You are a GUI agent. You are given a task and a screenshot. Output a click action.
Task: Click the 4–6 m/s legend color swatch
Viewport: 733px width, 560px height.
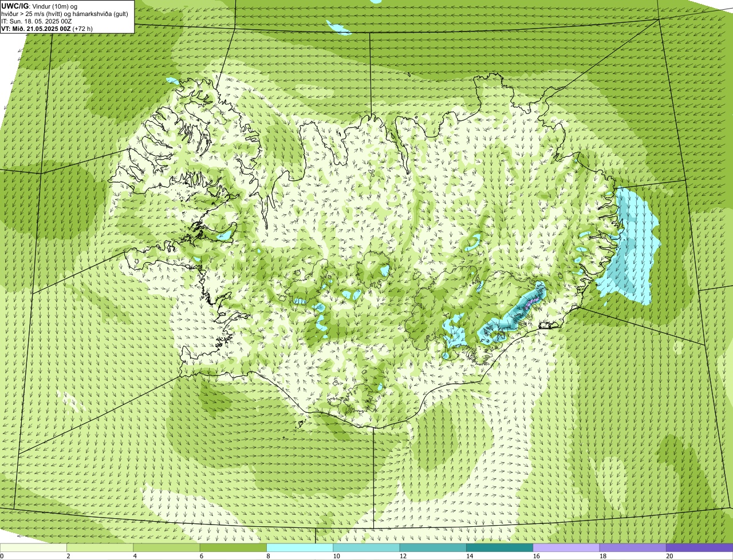(167, 547)
